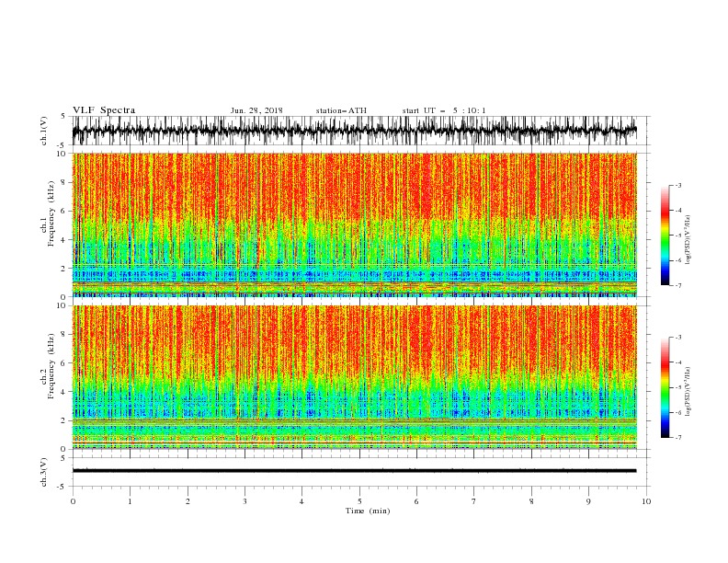Click the 'VLF Spectra' plot title

(104, 110)
